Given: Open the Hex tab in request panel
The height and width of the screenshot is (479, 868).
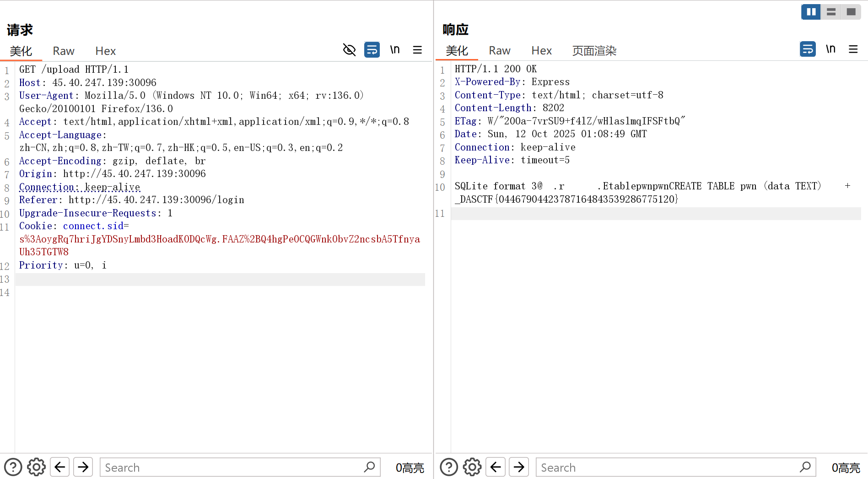Looking at the screenshot, I should [105, 51].
